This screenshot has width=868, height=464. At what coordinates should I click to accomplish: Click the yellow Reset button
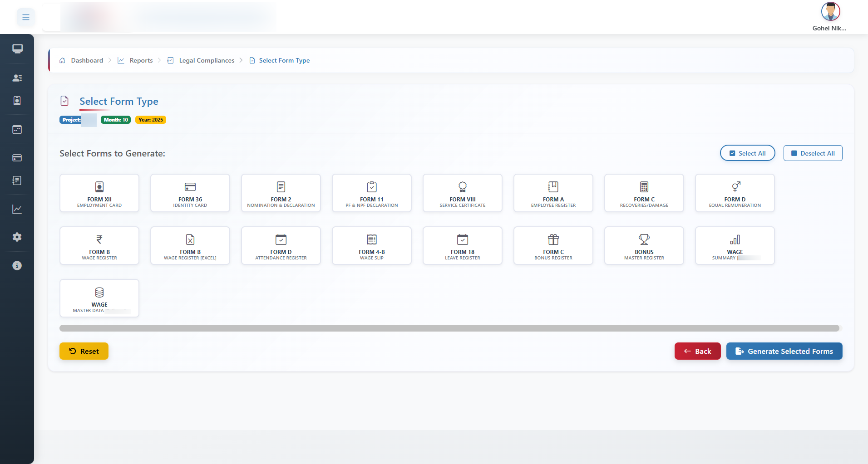(x=84, y=351)
